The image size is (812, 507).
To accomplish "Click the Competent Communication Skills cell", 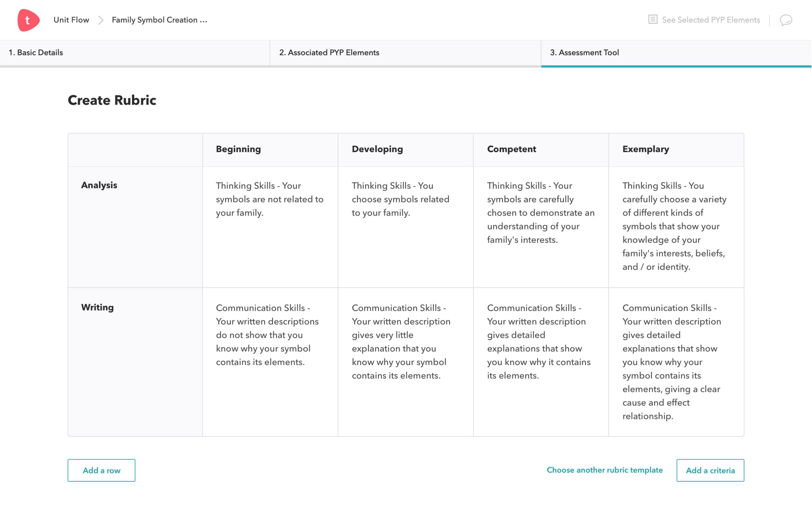I will (540, 342).
